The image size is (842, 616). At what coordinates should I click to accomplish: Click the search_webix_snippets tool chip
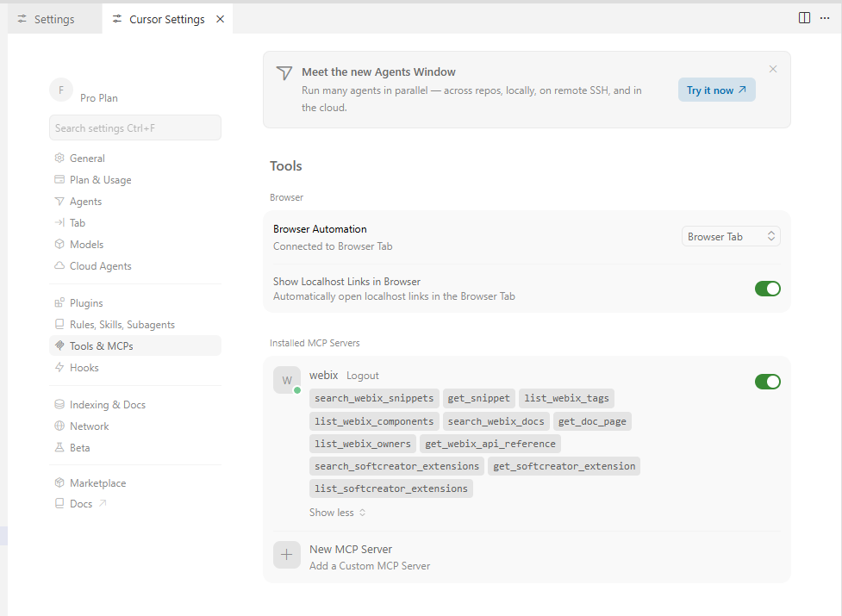(374, 398)
